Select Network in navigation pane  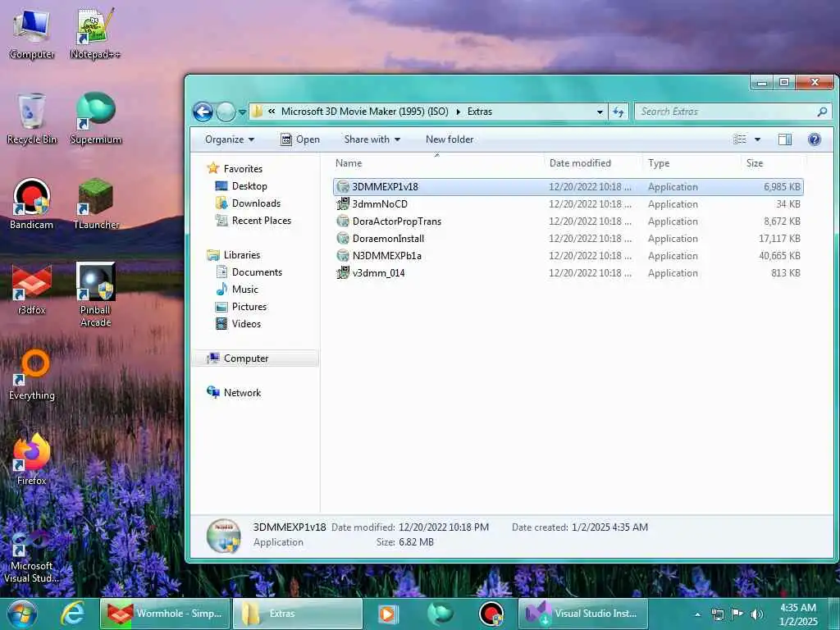pyautogui.click(x=242, y=393)
